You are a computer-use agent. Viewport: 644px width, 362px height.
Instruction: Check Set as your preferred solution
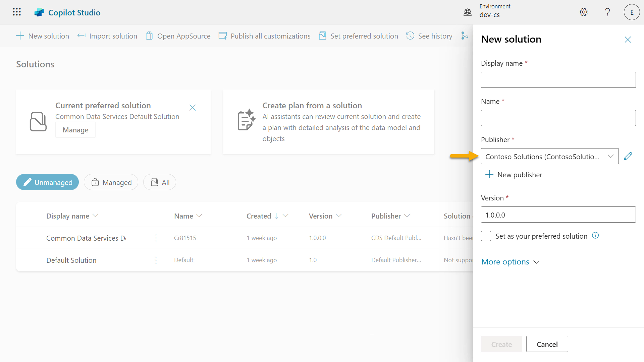486,236
